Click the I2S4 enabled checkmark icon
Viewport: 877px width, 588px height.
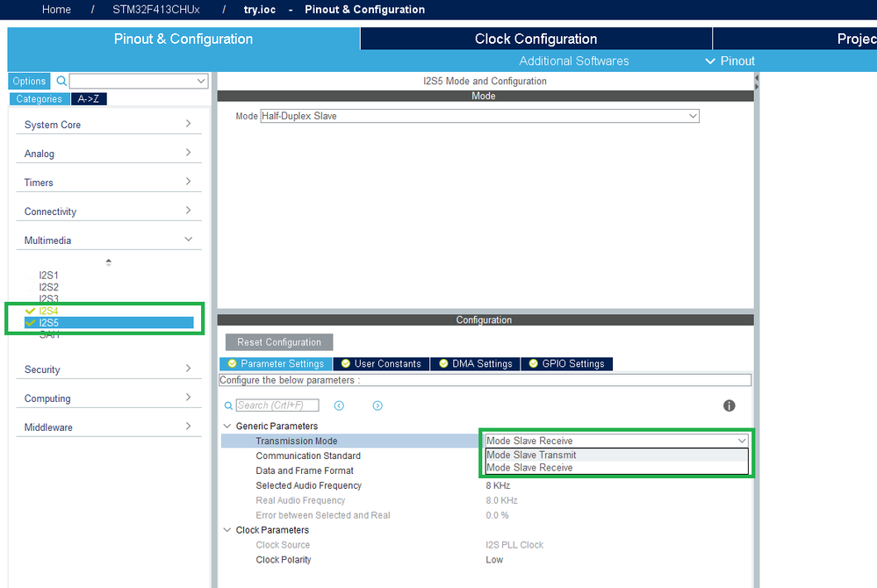[x=30, y=311]
